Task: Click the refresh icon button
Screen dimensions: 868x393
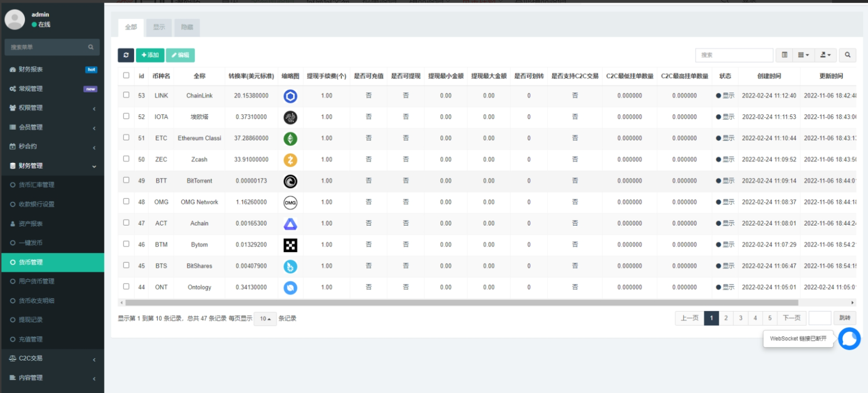Action: [x=126, y=55]
